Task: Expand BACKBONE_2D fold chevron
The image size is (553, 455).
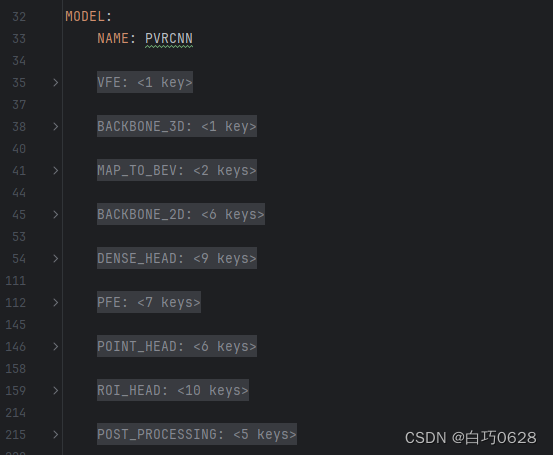Action: click(x=55, y=214)
